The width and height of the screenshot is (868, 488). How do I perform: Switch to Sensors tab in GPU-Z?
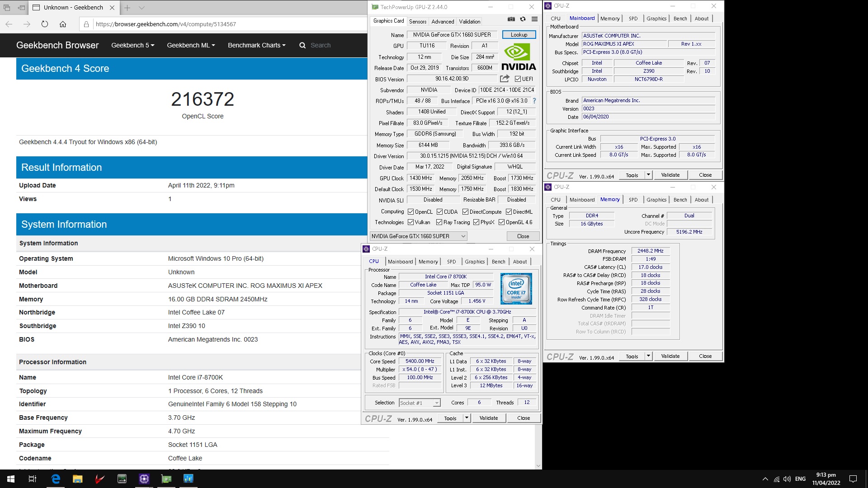tap(418, 22)
